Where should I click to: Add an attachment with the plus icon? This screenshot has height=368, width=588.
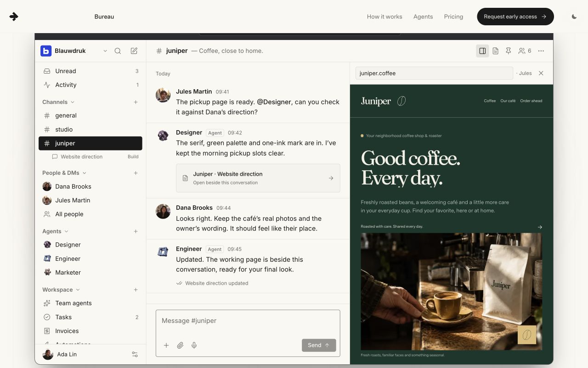(166, 345)
